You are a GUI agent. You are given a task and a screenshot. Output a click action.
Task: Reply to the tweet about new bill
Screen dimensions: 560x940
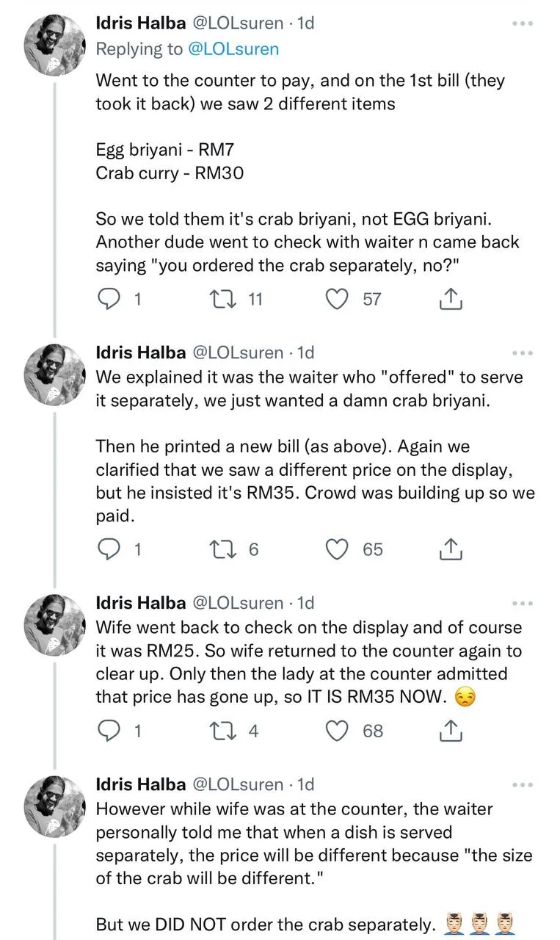[109, 549]
